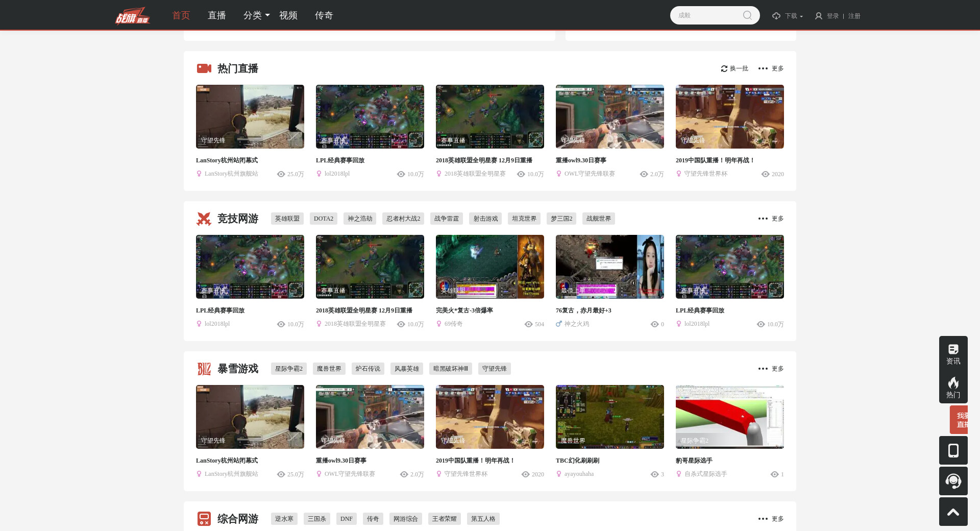
Task: Select the 网游综合 category tag
Action: [x=406, y=519]
